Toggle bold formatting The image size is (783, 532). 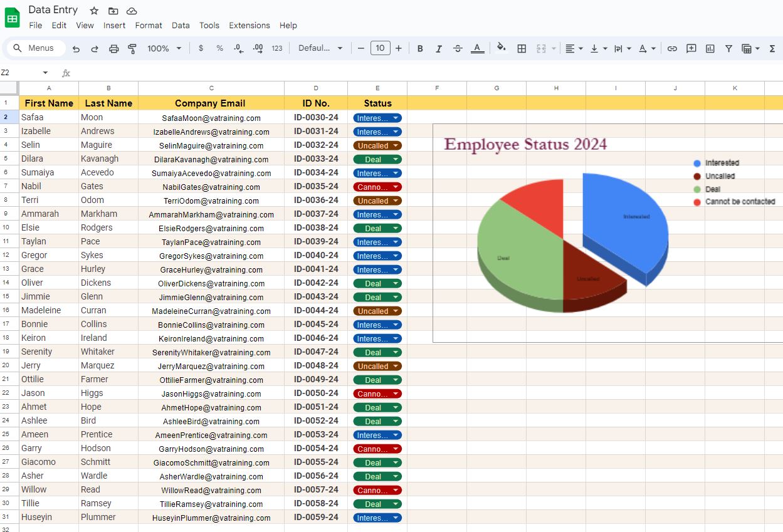tap(420, 48)
